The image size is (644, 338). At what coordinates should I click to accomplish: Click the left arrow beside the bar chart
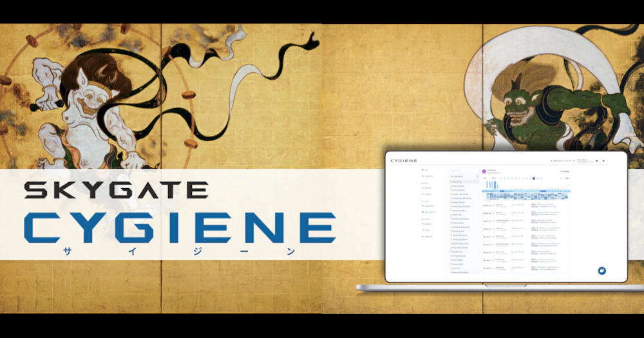(484, 185)
